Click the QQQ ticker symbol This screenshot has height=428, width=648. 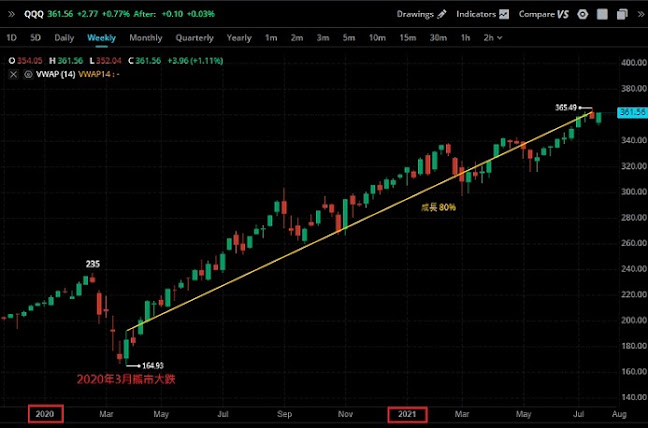click(x=33, y=14)
